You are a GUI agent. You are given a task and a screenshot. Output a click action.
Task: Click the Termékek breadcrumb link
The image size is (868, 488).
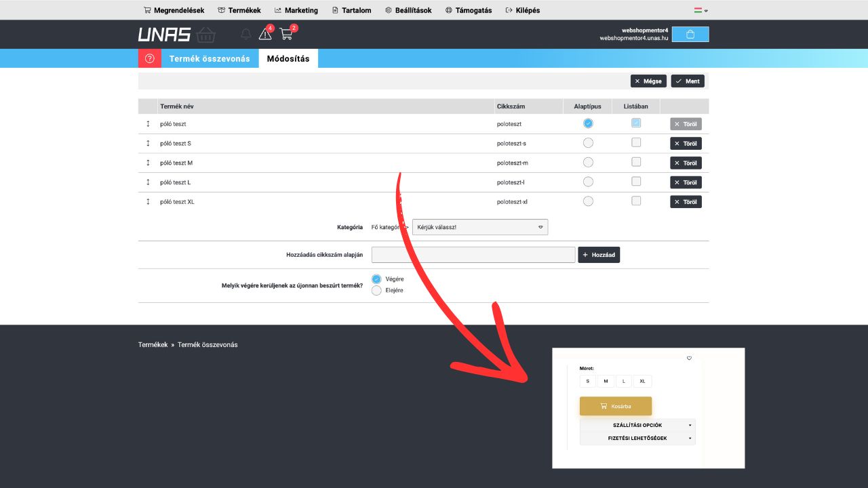153,345
